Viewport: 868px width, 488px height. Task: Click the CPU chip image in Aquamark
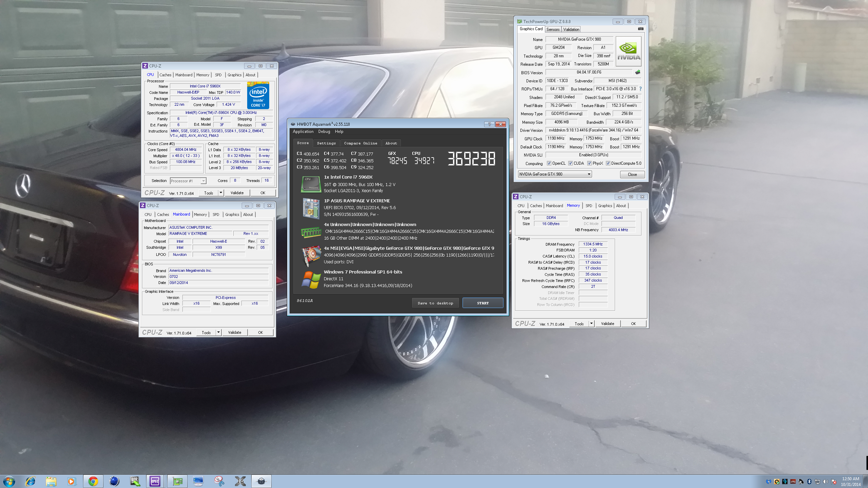(x=311, y=184)
